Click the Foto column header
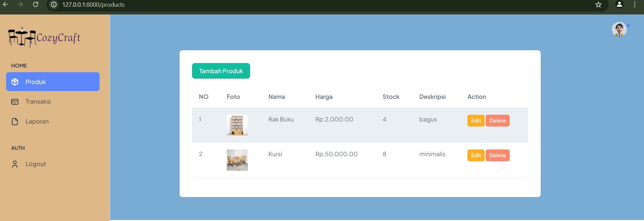The height and width of the screenshot is (221, 644). [x=233, y=97]
